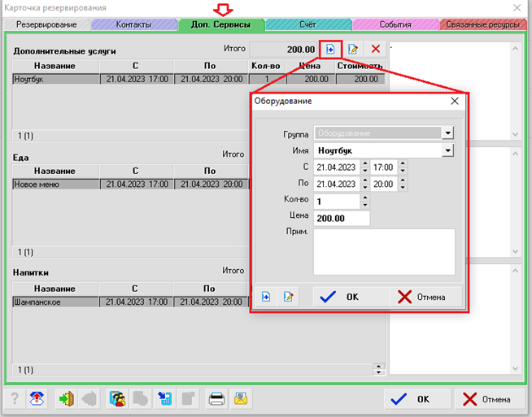Click the people icon in bottom toolbar
This screenshot has height=417, width=532.
(x=117, y=399)
